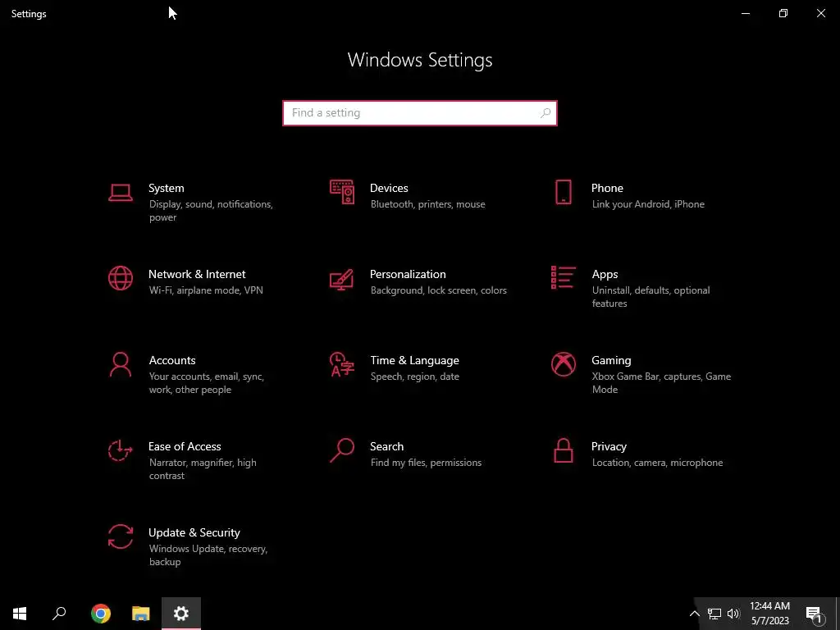
Task: Open the Gaming Xbox icon
Action: click(563, 364)
